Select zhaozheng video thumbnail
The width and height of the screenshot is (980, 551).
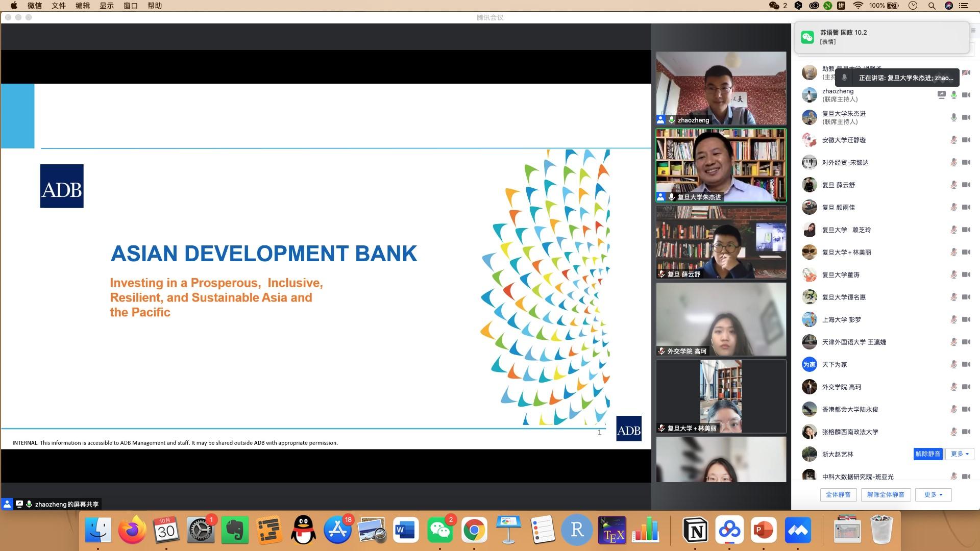721,88
